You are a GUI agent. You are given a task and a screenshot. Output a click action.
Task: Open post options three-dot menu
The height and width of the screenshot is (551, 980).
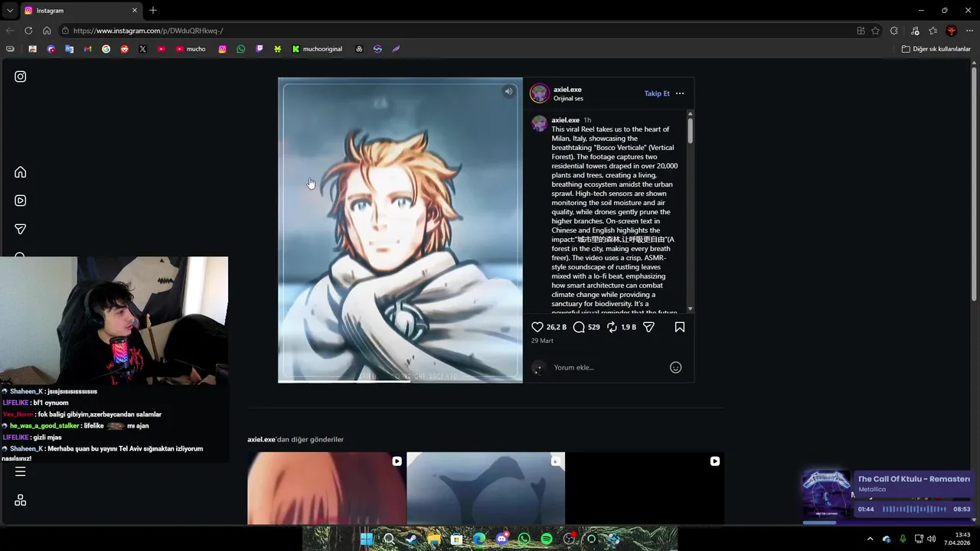[680, 93]
